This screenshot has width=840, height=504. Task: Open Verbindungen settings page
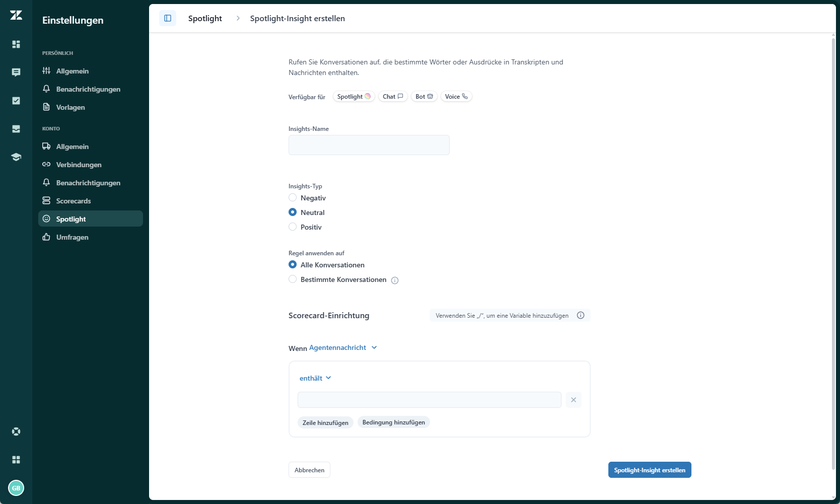pyautogui.click(x=91, y=165)
